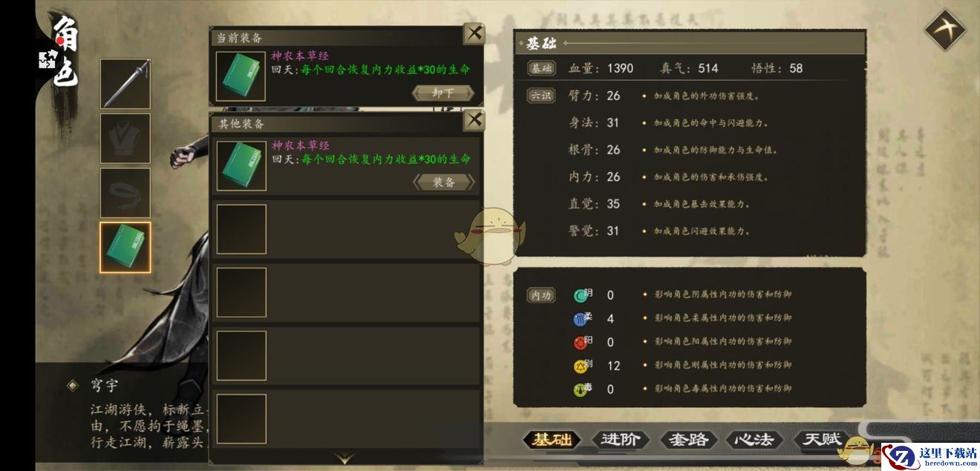Click the 柔 attribute icon

pyautogui.click(x=580, y=319)
